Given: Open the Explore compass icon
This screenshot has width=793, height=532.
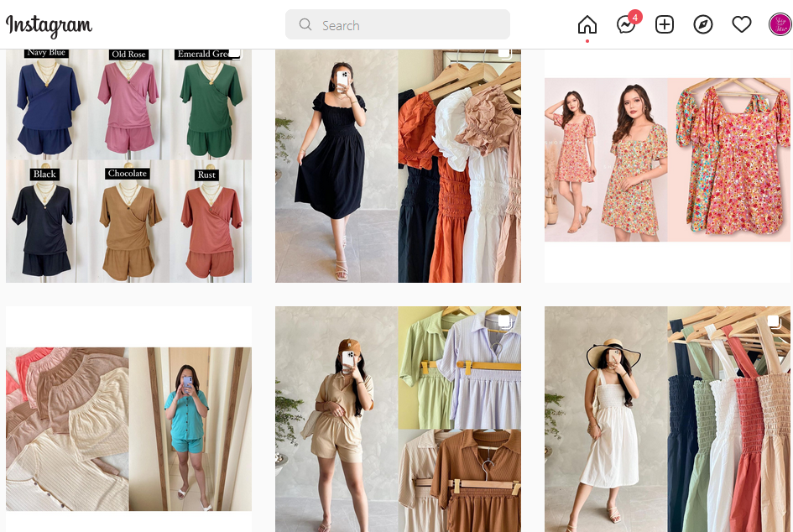Looking at the screenshot, I should coord(703,24).
